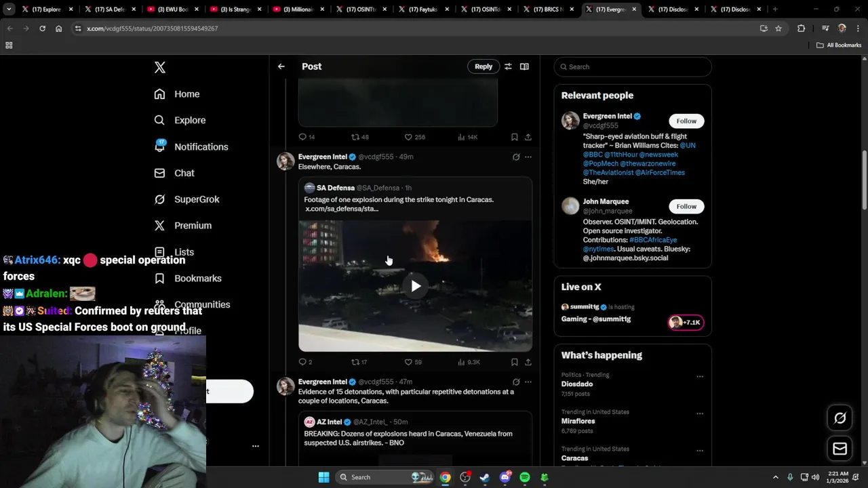This screenshot has height=488, width=868.
Task: Click the Reply button in Post header
Action: (484, 66)
